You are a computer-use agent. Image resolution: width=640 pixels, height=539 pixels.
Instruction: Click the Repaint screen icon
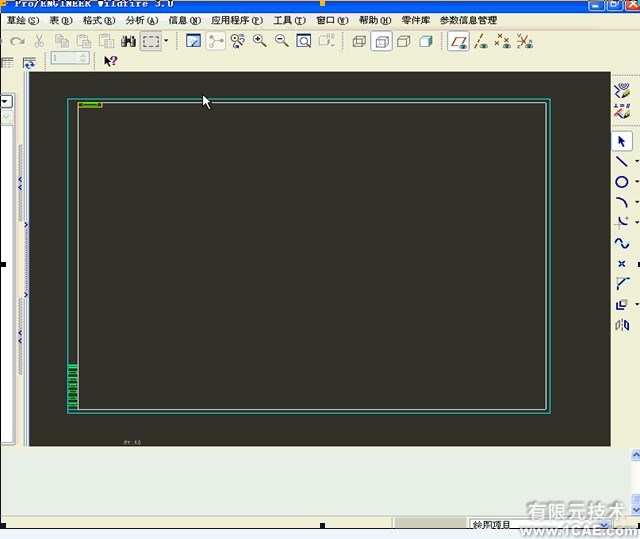point(193,41)
